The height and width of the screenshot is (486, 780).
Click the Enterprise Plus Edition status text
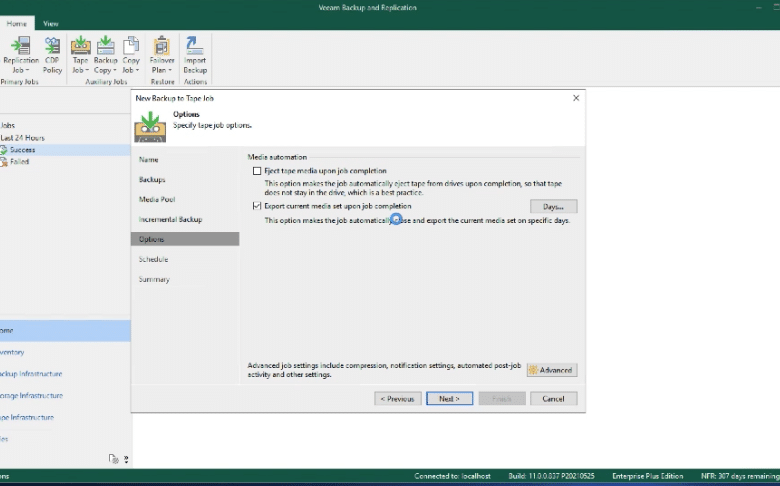point(648,476)
